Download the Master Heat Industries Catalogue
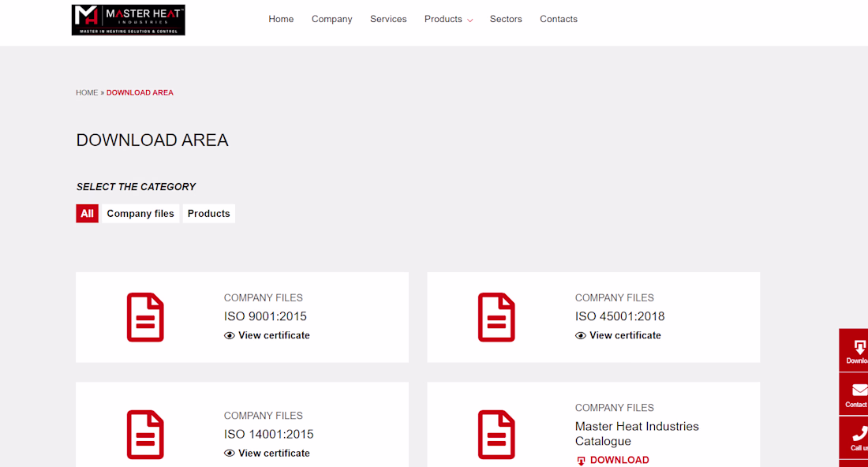Viewport: 868px width, 467px height. click(x=619, y=460)
